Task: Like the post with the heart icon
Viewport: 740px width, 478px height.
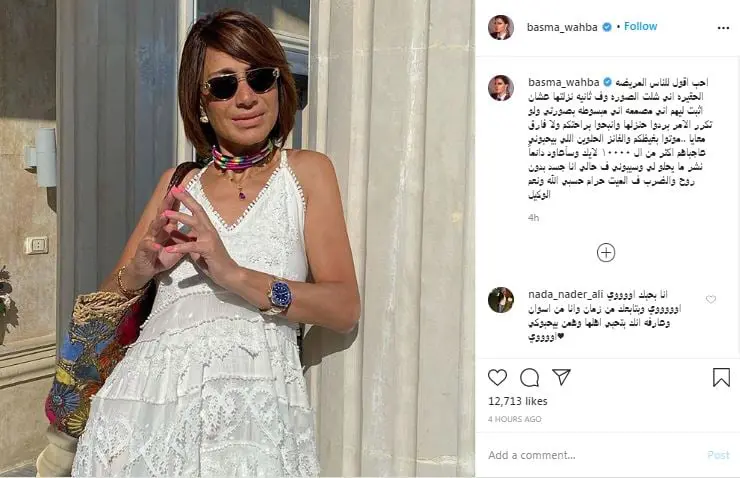Action: pyautogui.click(x=497, y=377)
